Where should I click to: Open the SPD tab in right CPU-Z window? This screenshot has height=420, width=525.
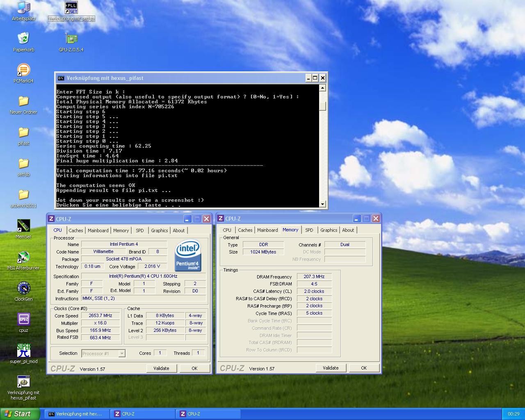309,230
